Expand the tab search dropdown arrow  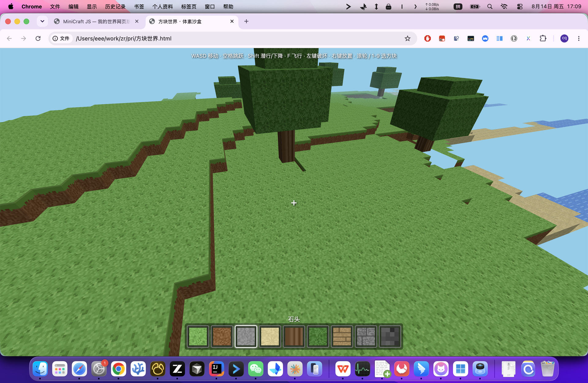coord(42,21)
